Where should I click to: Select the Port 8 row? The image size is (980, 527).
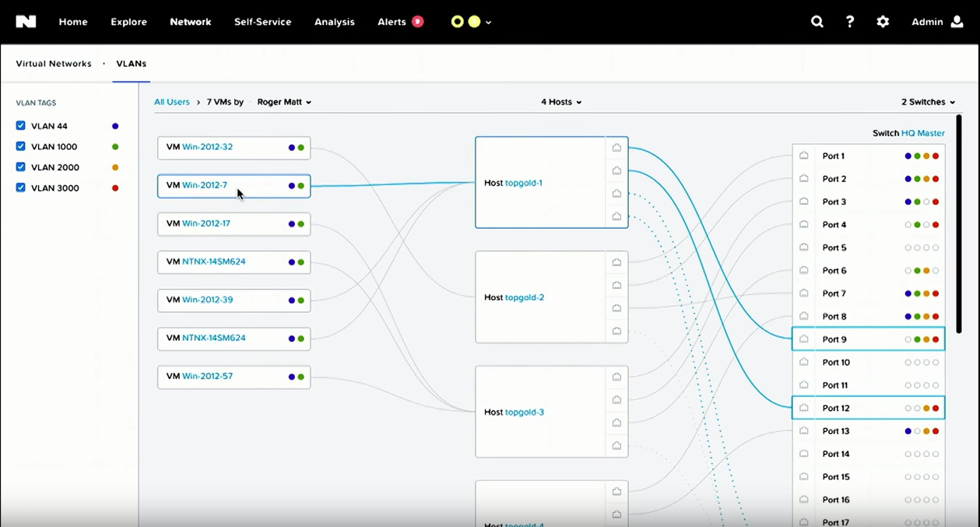click(869, 316)
